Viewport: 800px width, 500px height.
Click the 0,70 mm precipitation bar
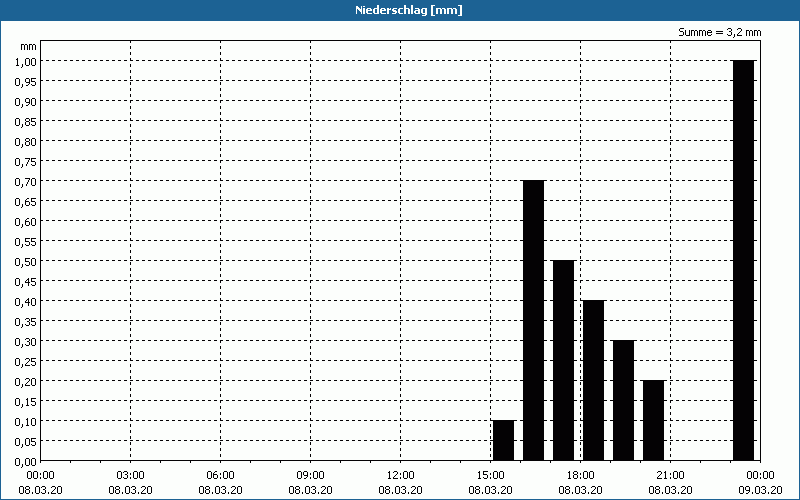534,320
